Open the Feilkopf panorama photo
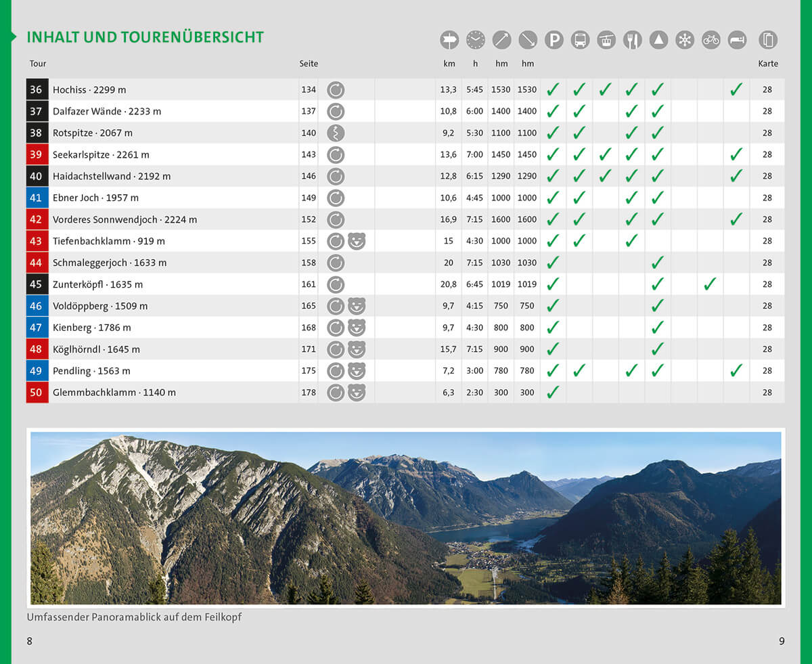 click(406, 518)
